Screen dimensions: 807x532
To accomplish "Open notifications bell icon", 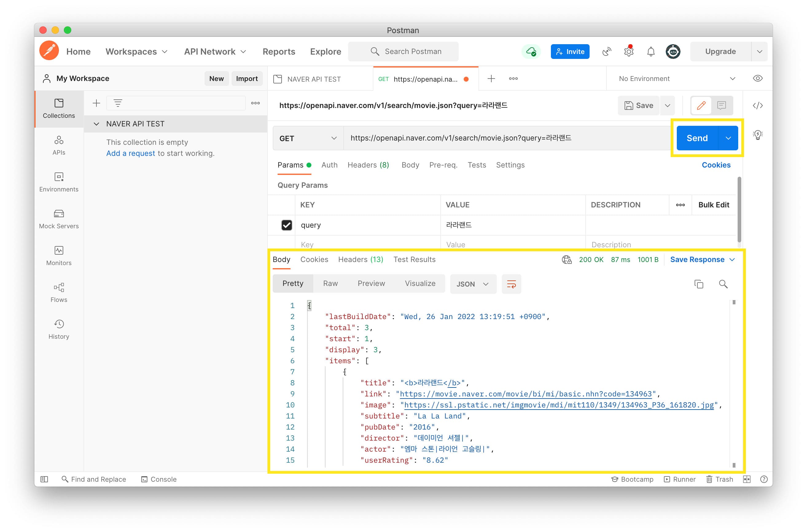I will 650,52.
